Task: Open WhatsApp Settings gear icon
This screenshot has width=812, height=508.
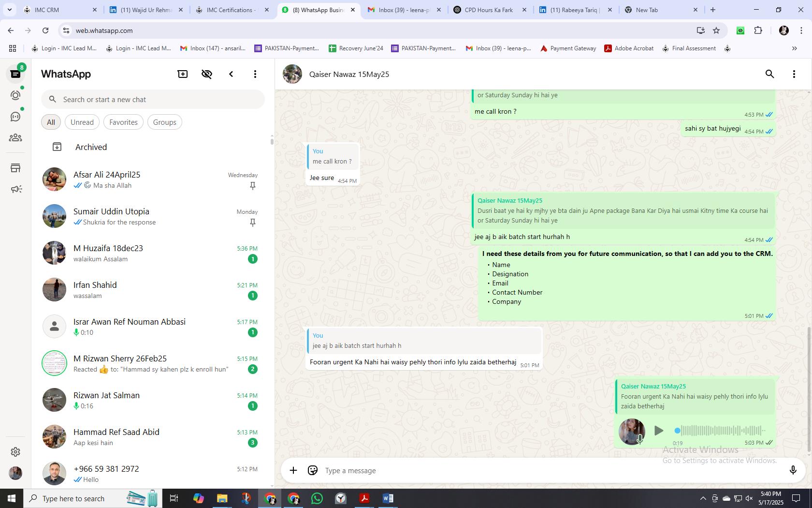Action: pos(15,451)
